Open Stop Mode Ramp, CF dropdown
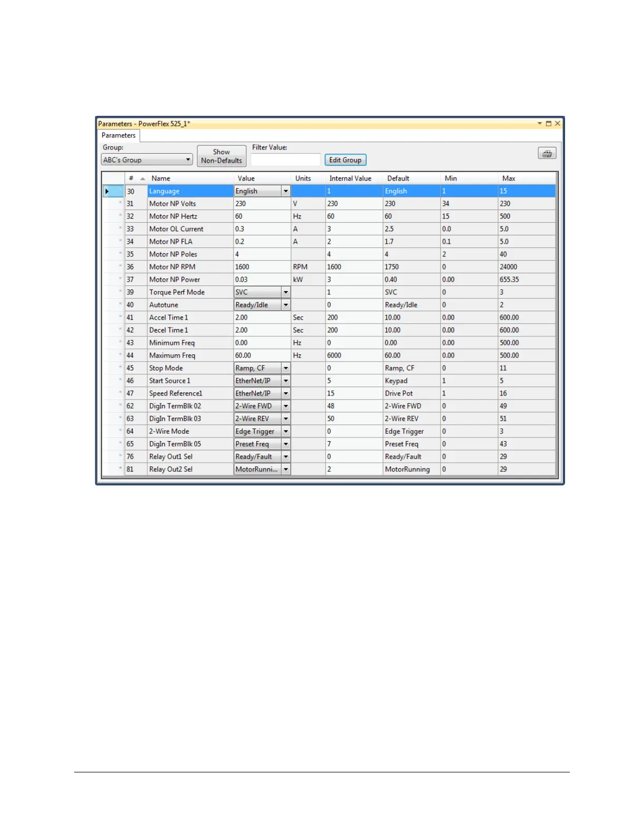The image size is (644, 834). click(286, 368)
